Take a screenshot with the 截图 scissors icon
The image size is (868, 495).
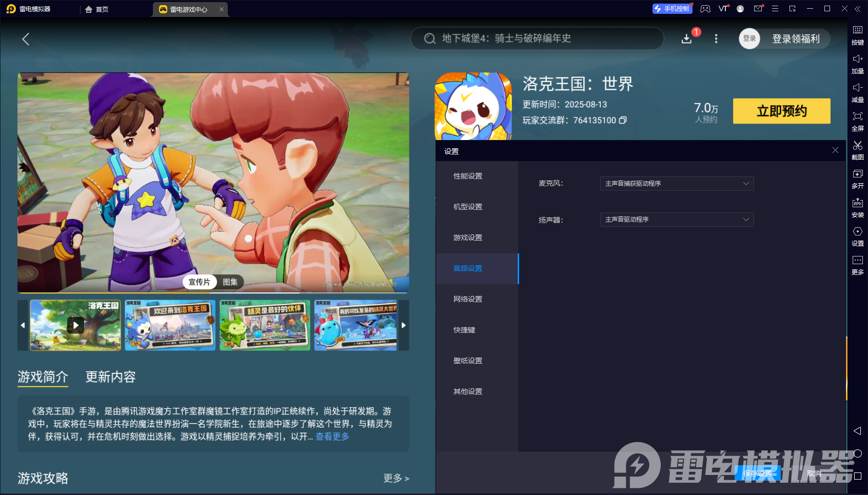pos(857,145)
